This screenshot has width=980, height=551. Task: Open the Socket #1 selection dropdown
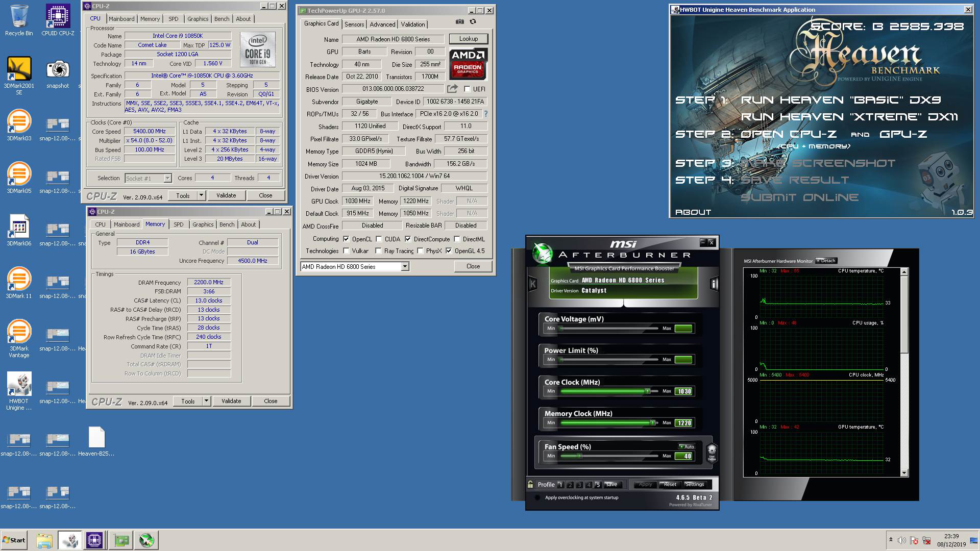167,178
